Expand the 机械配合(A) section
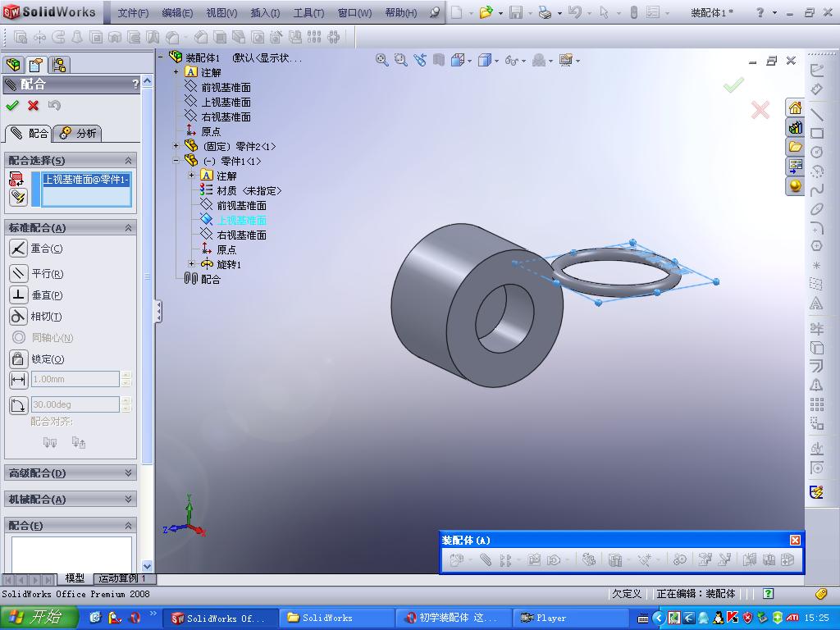The height and width of the screenshot is (630, 840). click(128, 499)
